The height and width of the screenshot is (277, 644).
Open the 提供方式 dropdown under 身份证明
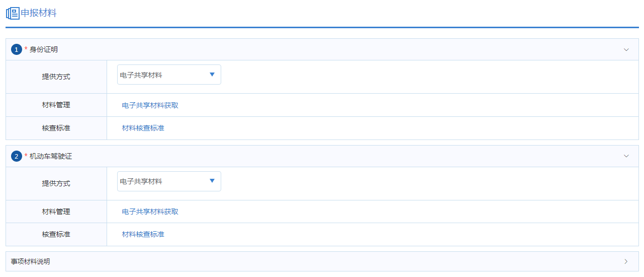168,75
